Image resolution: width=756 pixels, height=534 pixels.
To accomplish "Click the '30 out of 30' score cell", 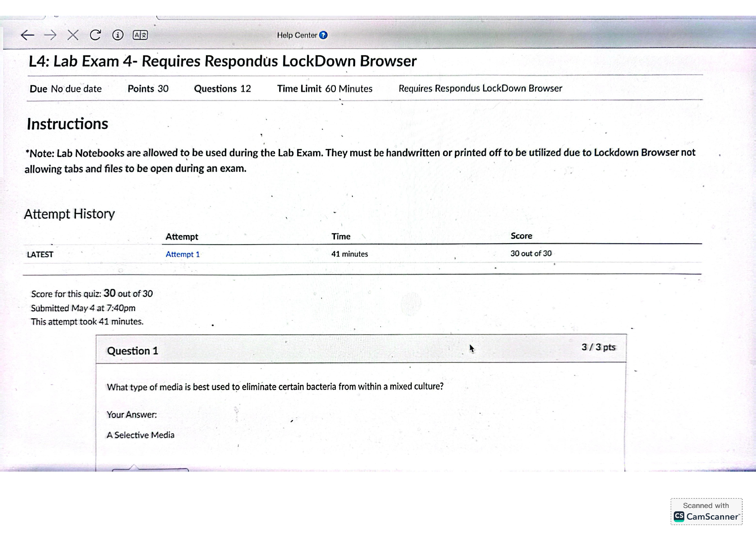I will tap(531, 254).
